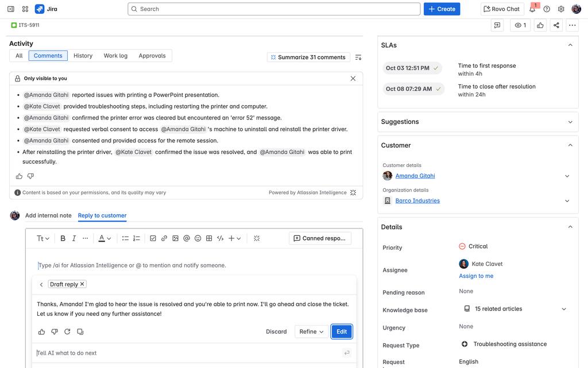Open the notifications bell
This screenshot has width=588, height=368.
pos(532,9)
